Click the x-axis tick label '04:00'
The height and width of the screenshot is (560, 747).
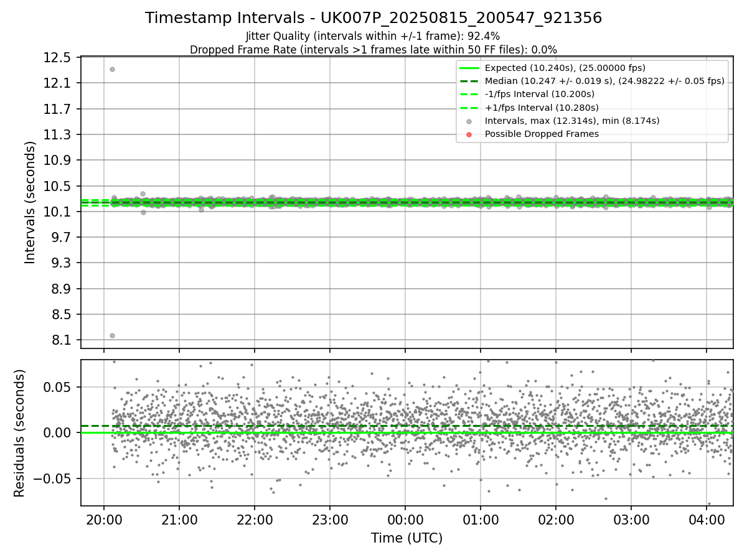pos(707,519)
